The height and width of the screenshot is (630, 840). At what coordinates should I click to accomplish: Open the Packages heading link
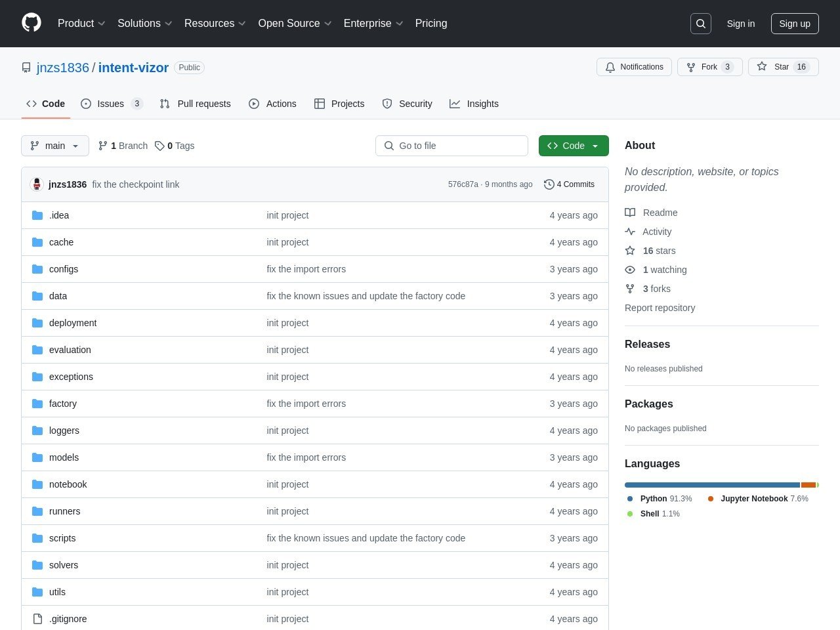[648, 404]
